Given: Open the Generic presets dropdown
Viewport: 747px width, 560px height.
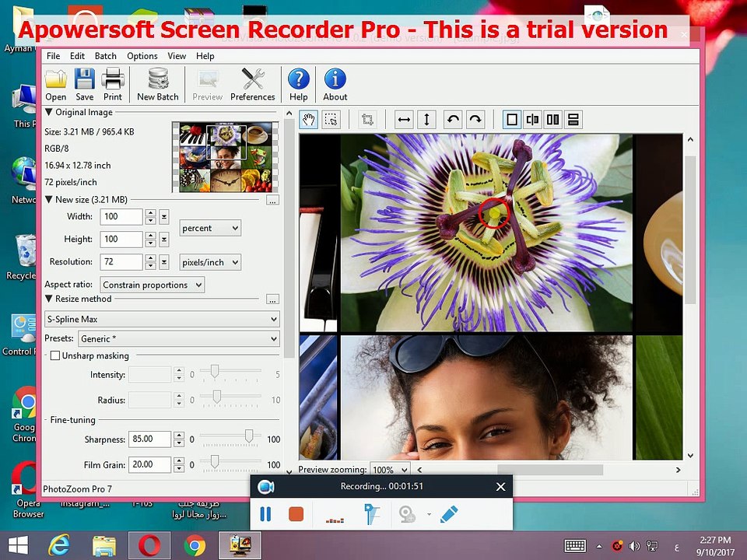Looking at the screenshot, I should tap(179, 338).
